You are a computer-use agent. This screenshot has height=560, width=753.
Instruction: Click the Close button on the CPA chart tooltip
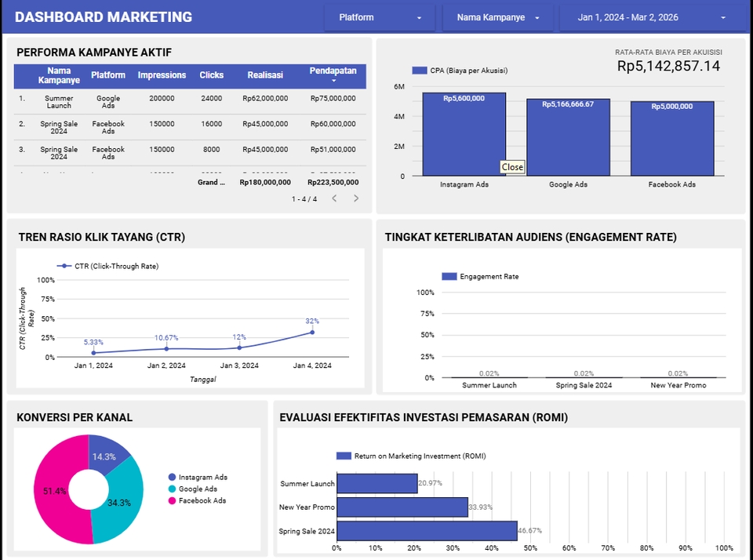tap(512, 167)
